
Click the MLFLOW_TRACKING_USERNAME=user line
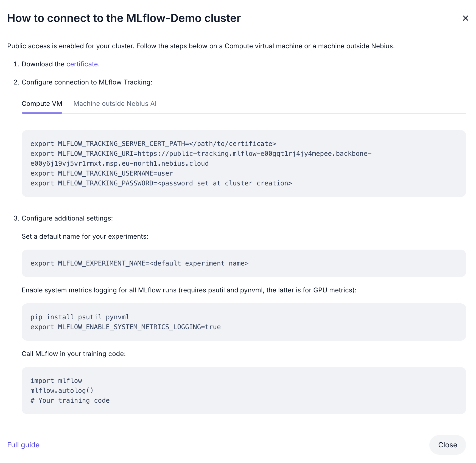[102, 173]
